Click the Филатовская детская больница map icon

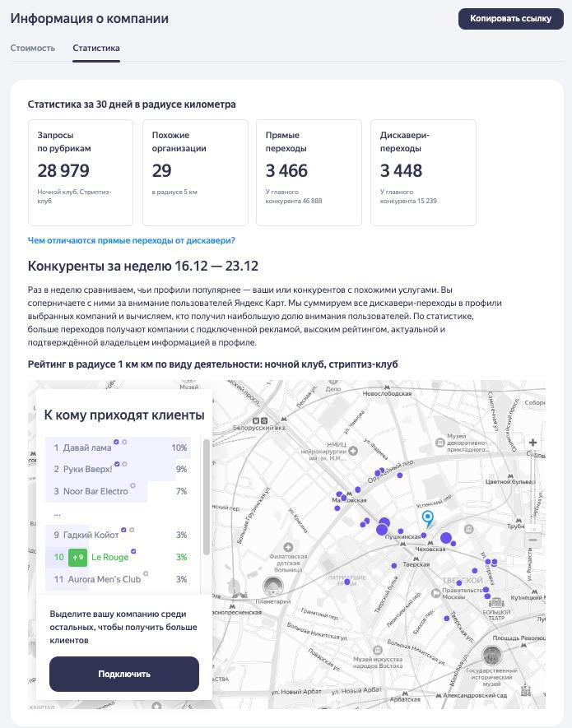coord(288,547)
